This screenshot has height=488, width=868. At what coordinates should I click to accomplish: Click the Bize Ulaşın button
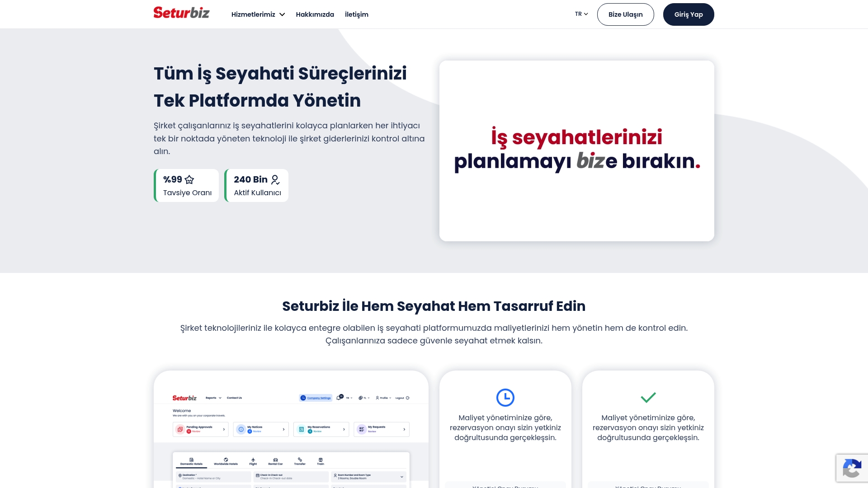click(x=626, y=14)
